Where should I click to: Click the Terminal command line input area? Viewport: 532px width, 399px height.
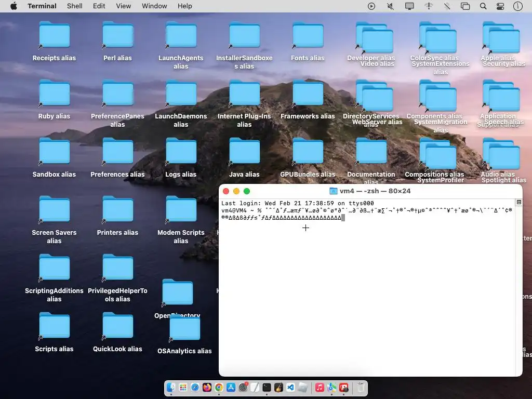[x=367, y=214]
